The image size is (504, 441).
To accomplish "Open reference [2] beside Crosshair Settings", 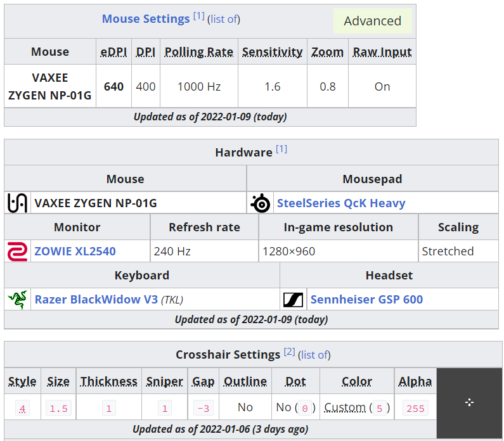I will click(289, 352).
